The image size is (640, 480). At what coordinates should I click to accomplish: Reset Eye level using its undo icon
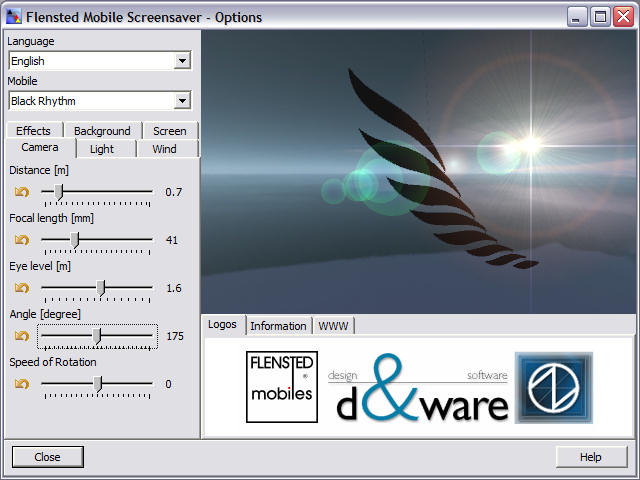click(x=21, y=288)
